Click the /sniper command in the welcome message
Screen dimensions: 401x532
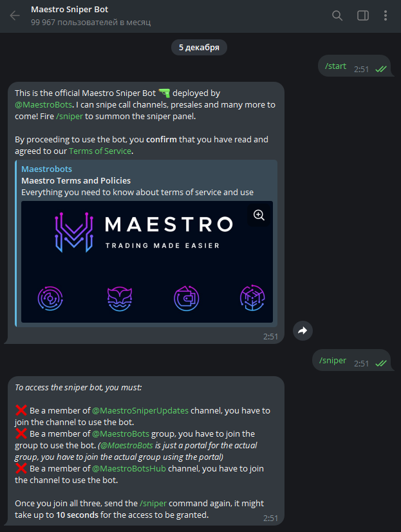tap(70, 116)
